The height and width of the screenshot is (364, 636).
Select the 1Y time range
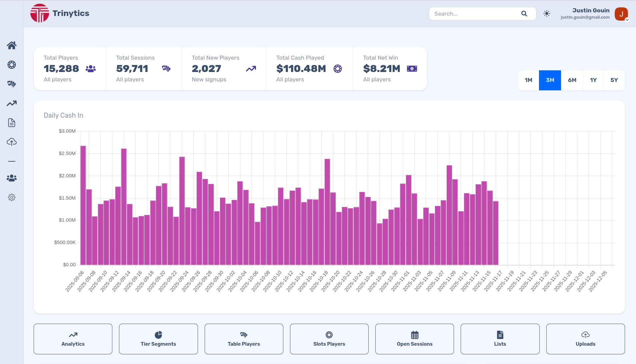tap(593, 80)
